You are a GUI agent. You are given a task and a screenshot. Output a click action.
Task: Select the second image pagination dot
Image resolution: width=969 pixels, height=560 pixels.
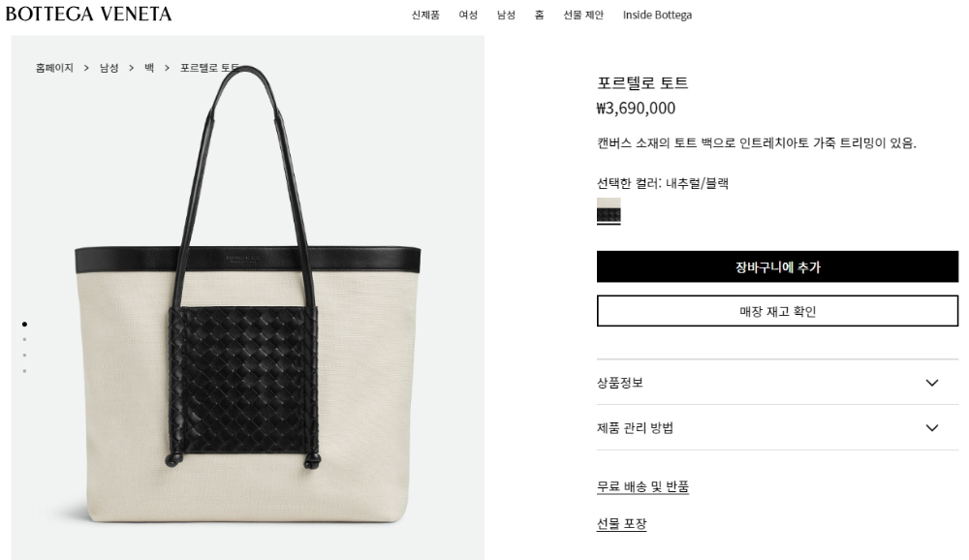tap(25, 339)
